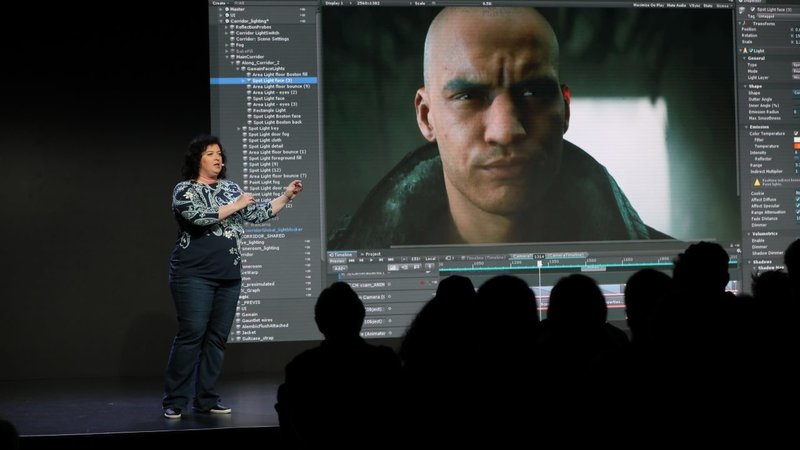Click the Filter color swatch

(x=797, y=139)
